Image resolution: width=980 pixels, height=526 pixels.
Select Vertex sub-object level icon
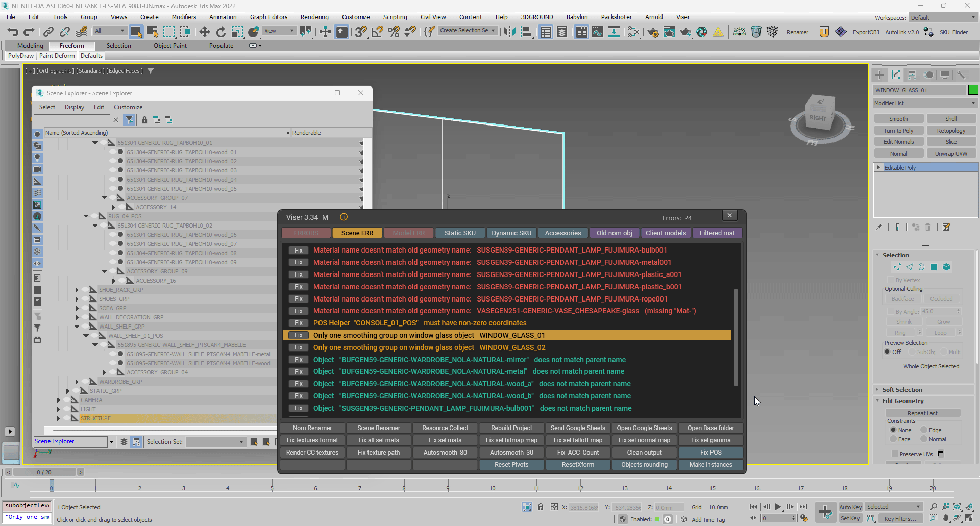(897, 267)
